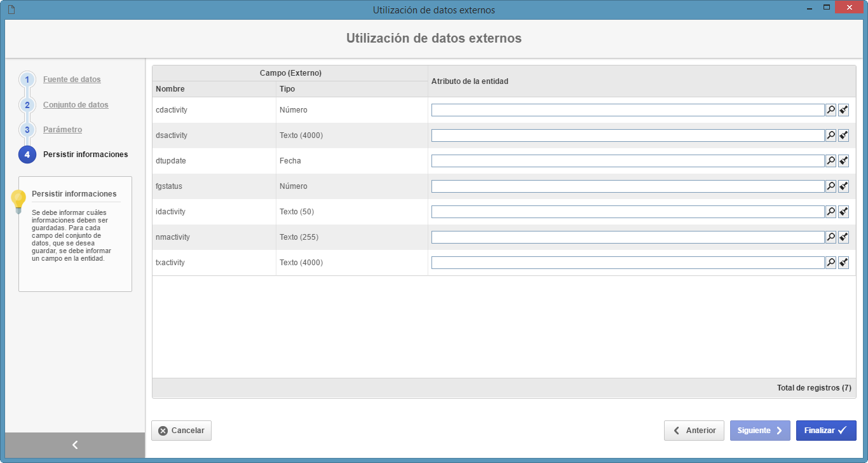Collapse the left sidebar with the arrow

(75, 445)
